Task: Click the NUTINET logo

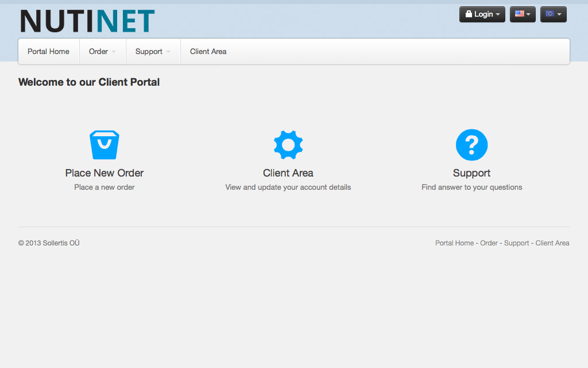Action: pyautogui.click(x=87, y=21)
